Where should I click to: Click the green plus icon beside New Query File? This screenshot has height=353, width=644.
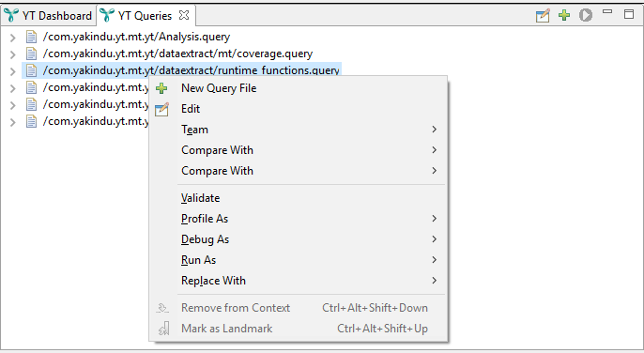pos(161,88)
